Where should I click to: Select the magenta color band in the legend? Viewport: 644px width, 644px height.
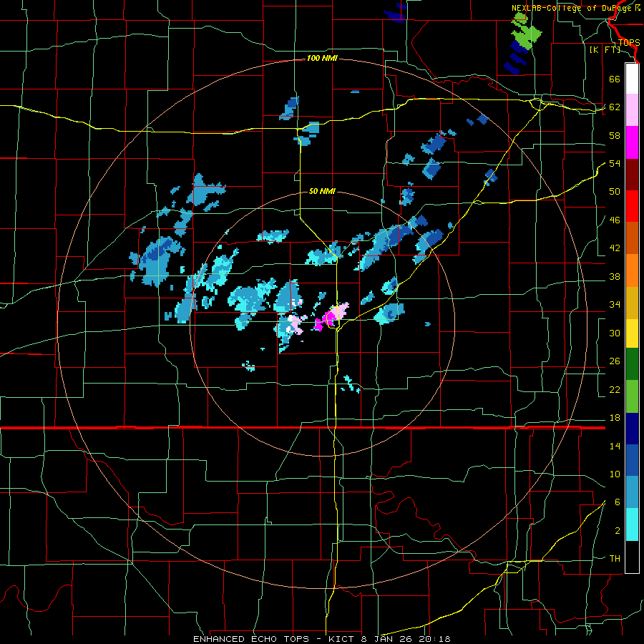click(x=632, y=142)
